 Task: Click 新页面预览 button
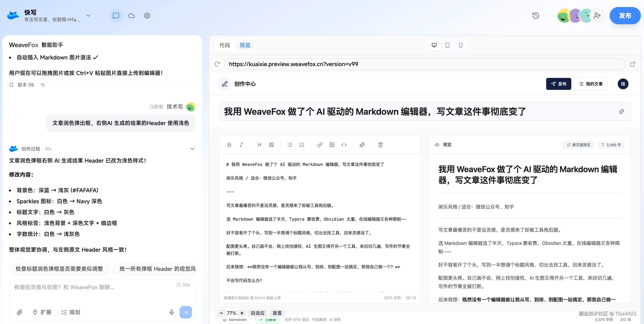click(579, 145)
